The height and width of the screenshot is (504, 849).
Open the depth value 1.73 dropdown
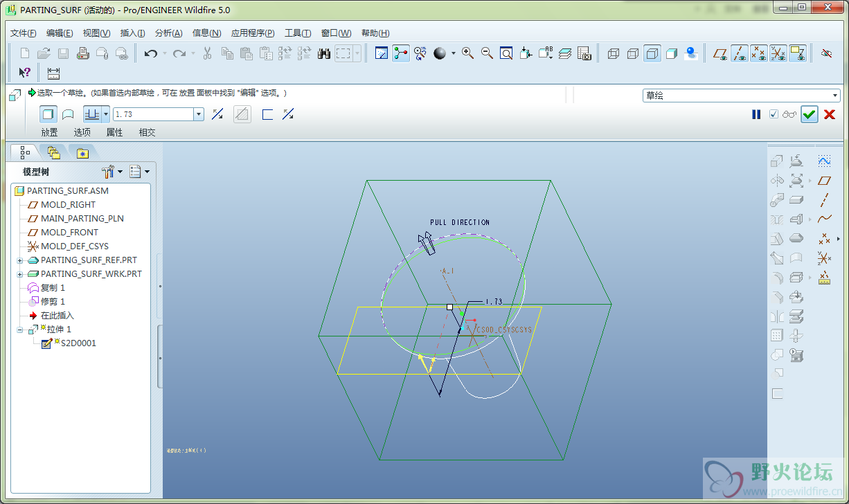point(199,114)
